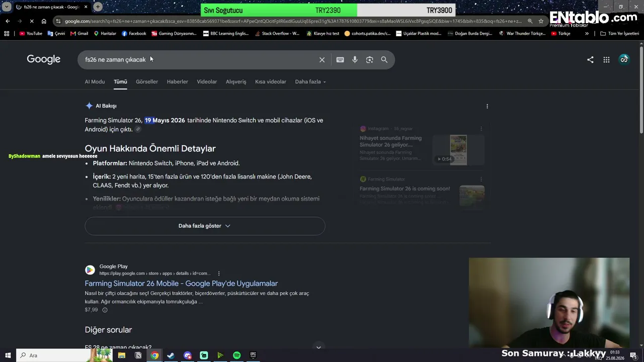The height and width of the screenshot is (362, 644).
Task: Show more hidden bookmarks with the chevron
Action: (587, 34)
